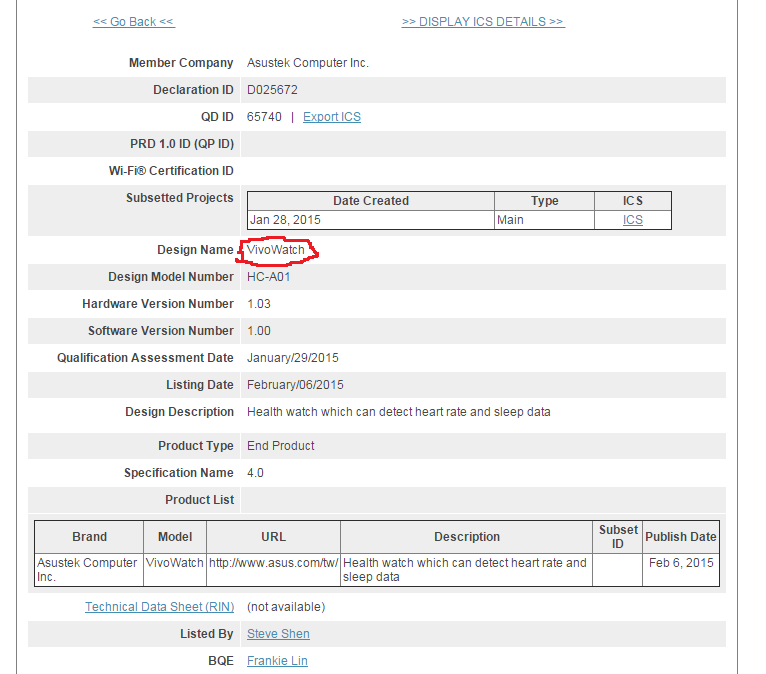Select the Asustek Computer Inc. company value
The image size is (766, 674).
coord(308,63)
